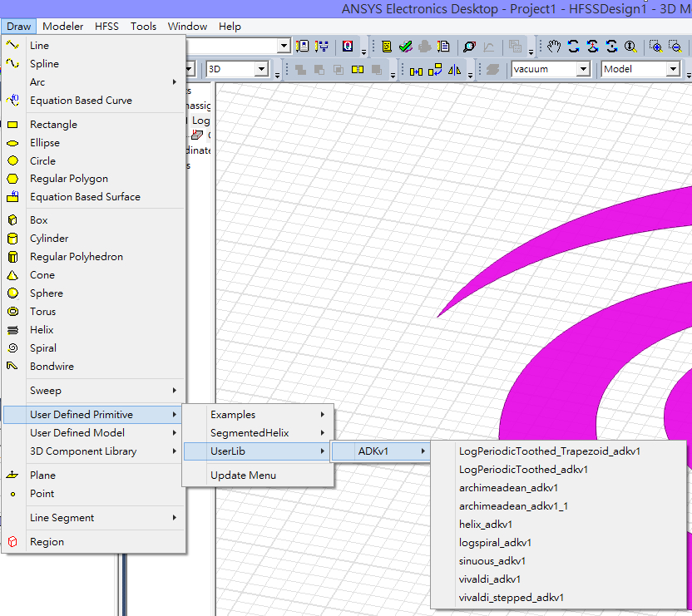Viewport: 692px width, 616px height.
Task: Choose vivaldi_adkv1 primitive
Action: [x=559, y=579]
